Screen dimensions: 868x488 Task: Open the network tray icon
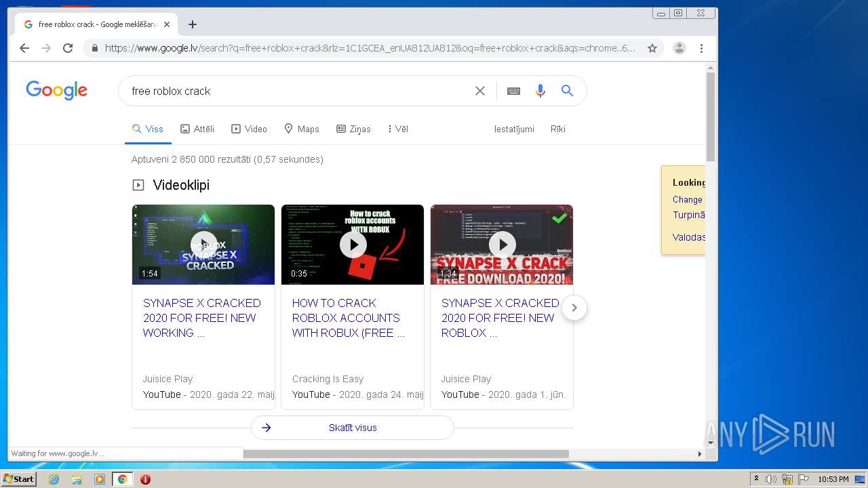787,479
